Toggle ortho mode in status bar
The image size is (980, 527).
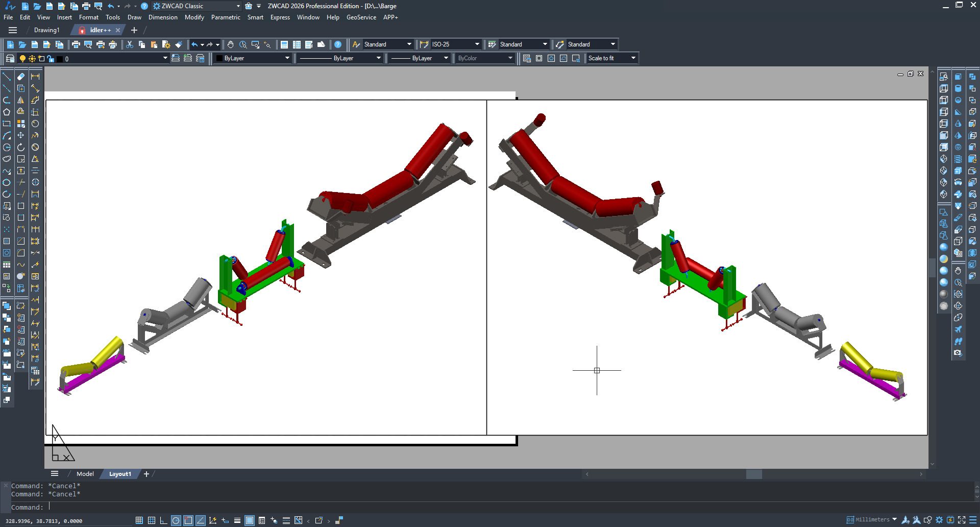coord(164,520)
